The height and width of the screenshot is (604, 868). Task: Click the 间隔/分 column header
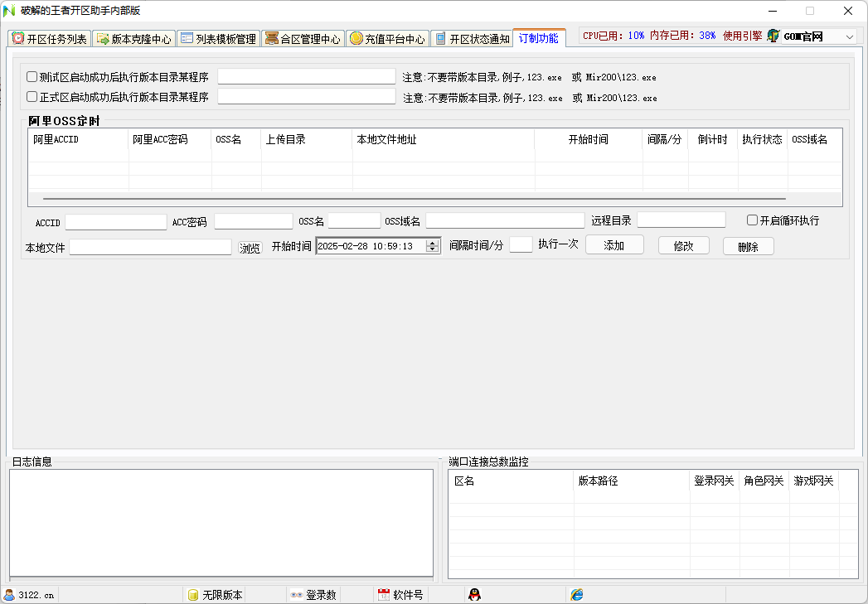(x=666, y=139)
